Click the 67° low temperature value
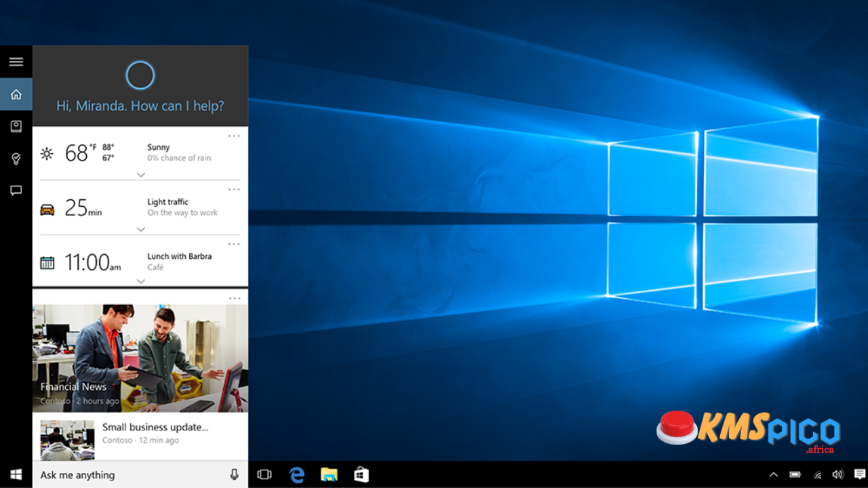This screenshot has height=488, width=868. [108, 158]
